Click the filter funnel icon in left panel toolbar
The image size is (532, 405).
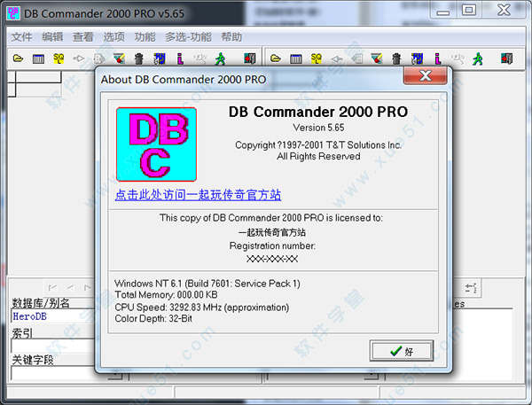(x=119, y=58)
